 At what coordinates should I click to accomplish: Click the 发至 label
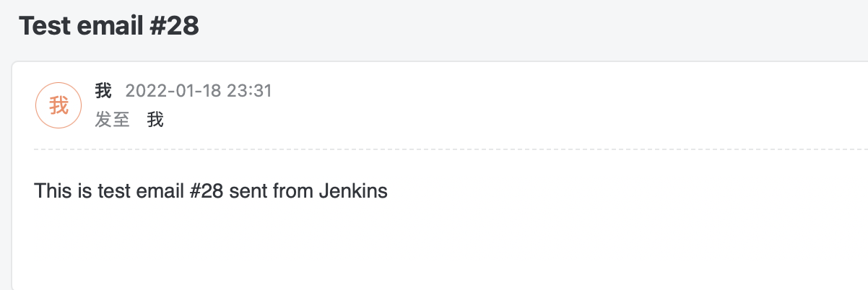click(112, 120)
